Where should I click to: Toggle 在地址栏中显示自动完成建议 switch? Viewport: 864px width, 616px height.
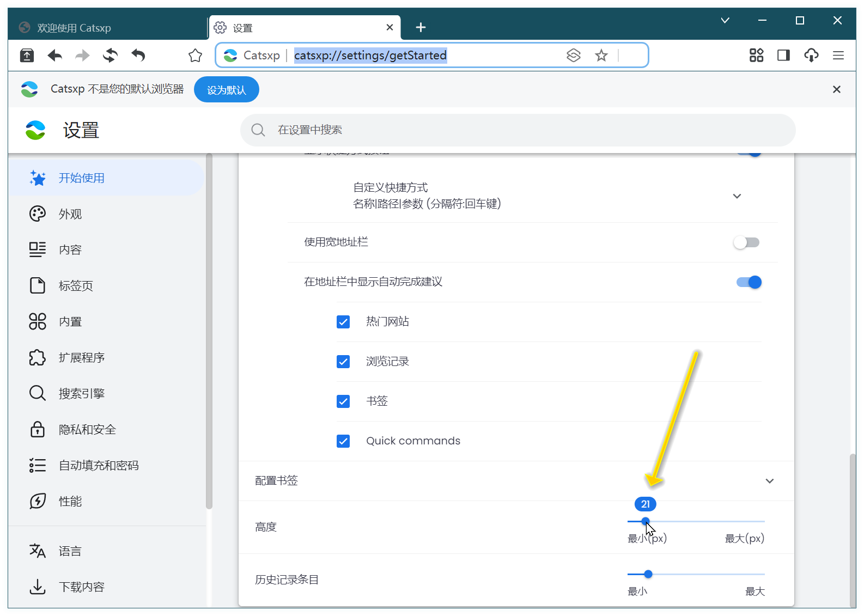tap(749, 282)
